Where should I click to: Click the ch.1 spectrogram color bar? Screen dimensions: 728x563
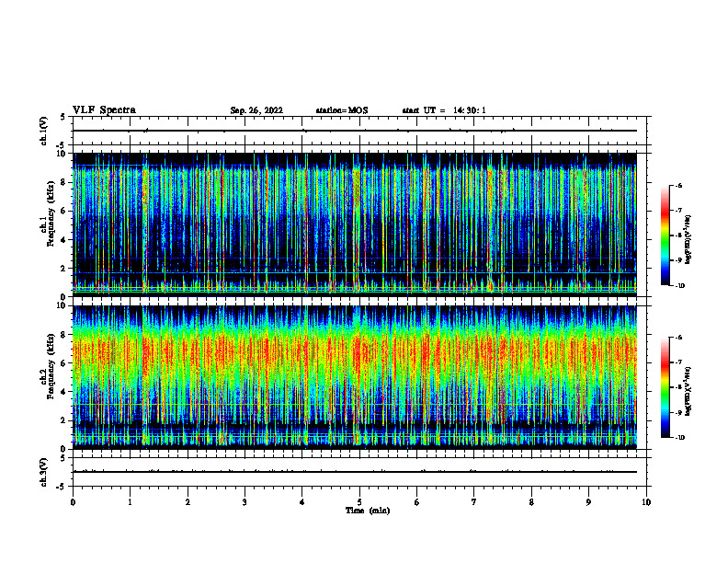pos(665,236)
